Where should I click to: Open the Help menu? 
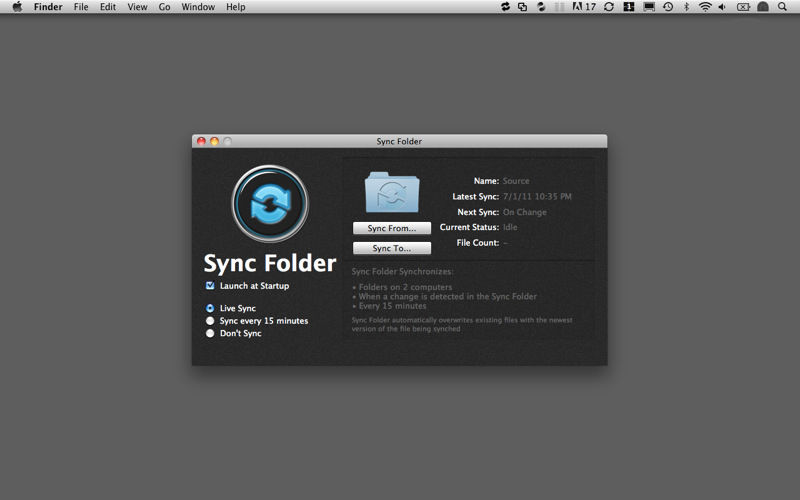[x=236, y=7]
